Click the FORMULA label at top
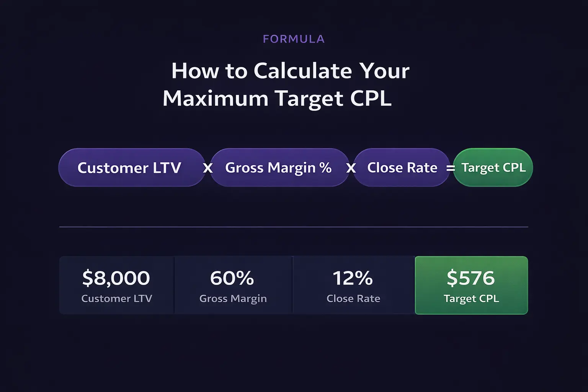The width and height of the screenshot is (588, 392). [x=294, y=39]
